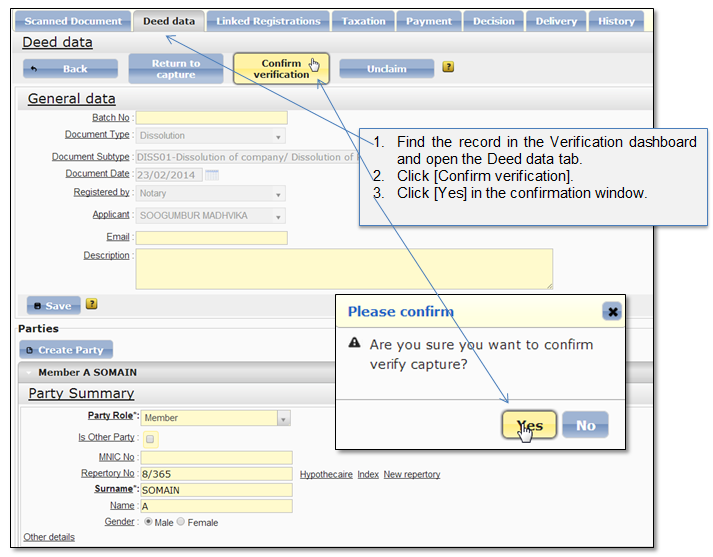Switch to the Delivery tab
The image size is (713, 557).
click(x=556, y=21)
